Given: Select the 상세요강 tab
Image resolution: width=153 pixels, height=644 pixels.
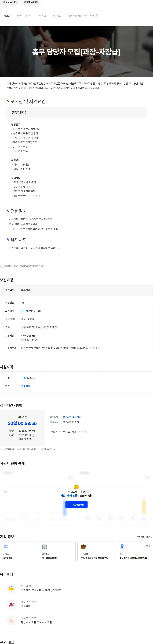Looking at the screenshot, I should (6, 16).
